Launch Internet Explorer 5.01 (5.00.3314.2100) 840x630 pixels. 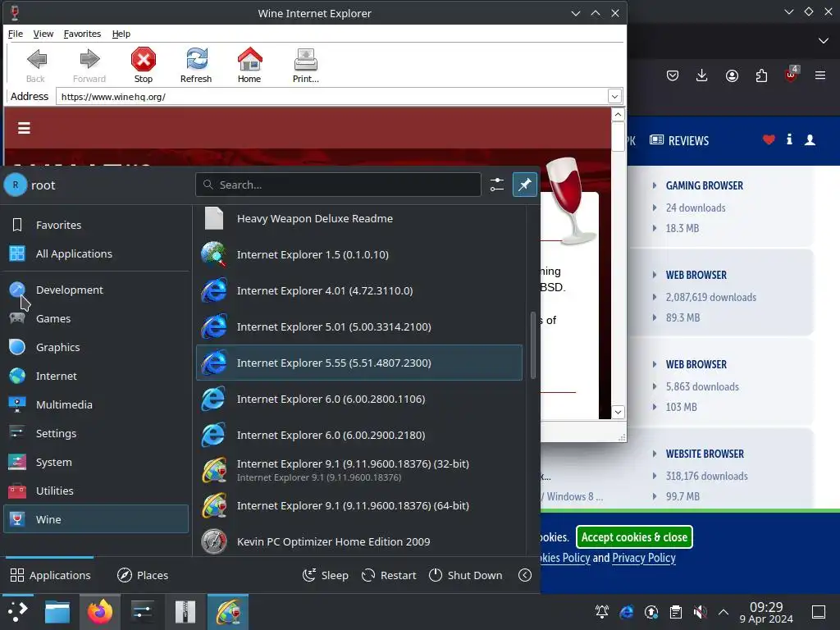359,326
